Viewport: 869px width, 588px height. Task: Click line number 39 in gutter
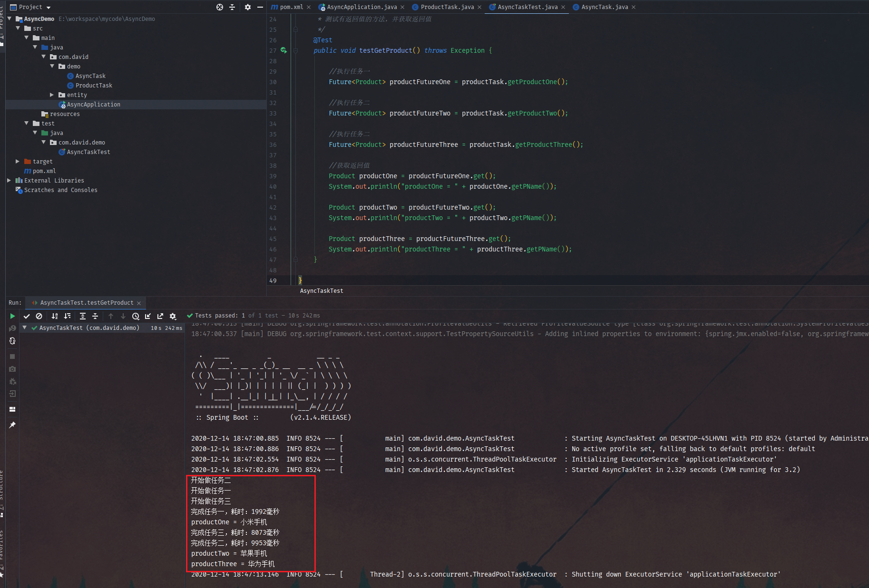click(x=273, y=176)
